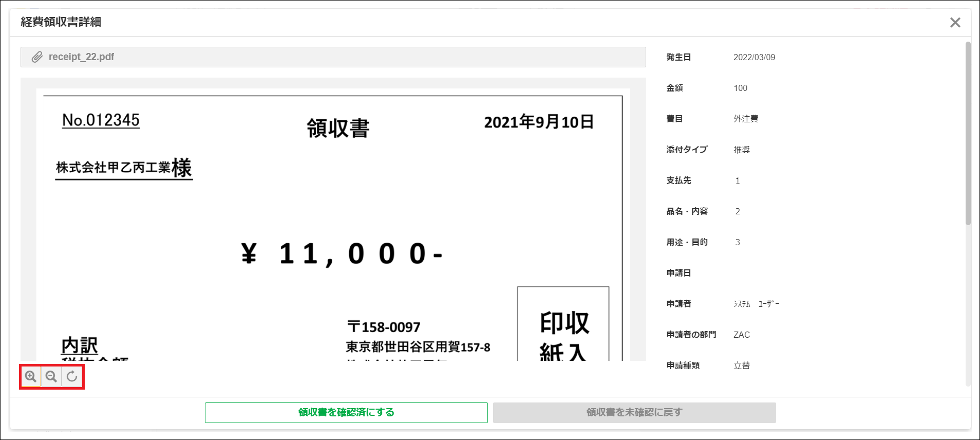The height and width of the screenshot is (440, 980).
Task: Click the 領収書 heading in the preview
Action: [x=338, y=128]
